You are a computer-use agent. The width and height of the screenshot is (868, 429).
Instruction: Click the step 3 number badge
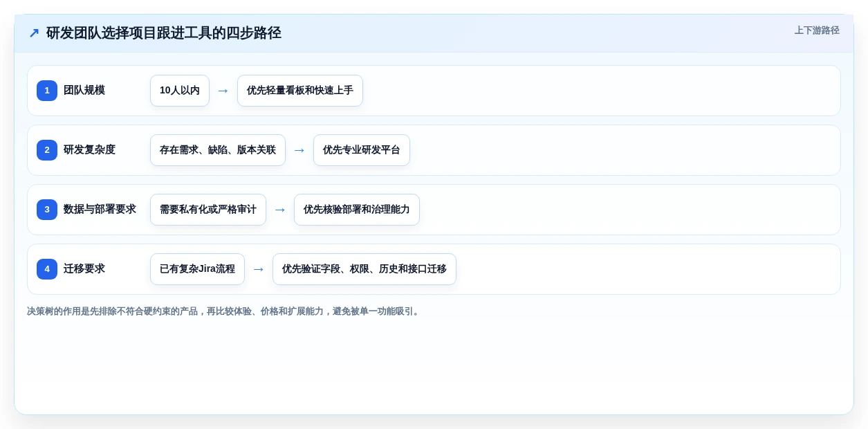point(47,210)
